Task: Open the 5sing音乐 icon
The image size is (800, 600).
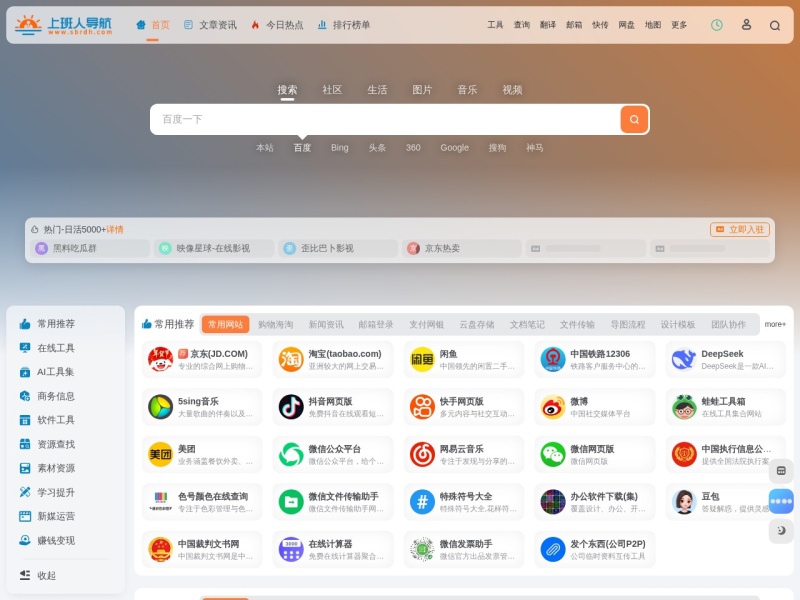Action: [x=160, y=407]
